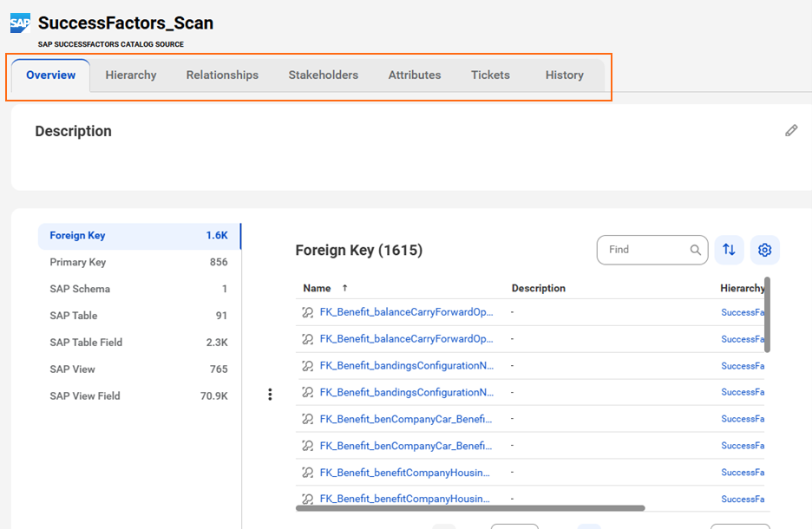
Task: Edit the Description with pencil icon
Action: pyautogui.click(x=791, y=130)
